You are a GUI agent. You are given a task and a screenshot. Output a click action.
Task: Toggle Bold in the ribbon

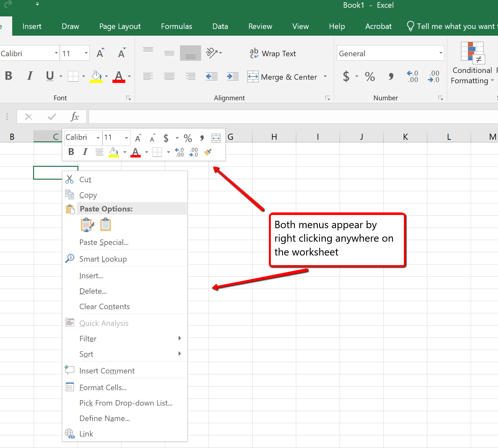[9, 76]
